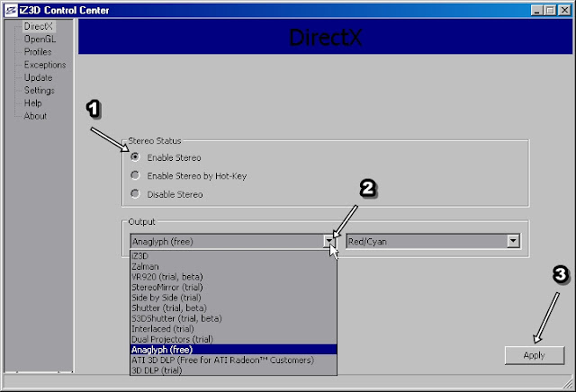Select VR920 (trial, beta) in list

pyautogui.click(x=233, y=277)
